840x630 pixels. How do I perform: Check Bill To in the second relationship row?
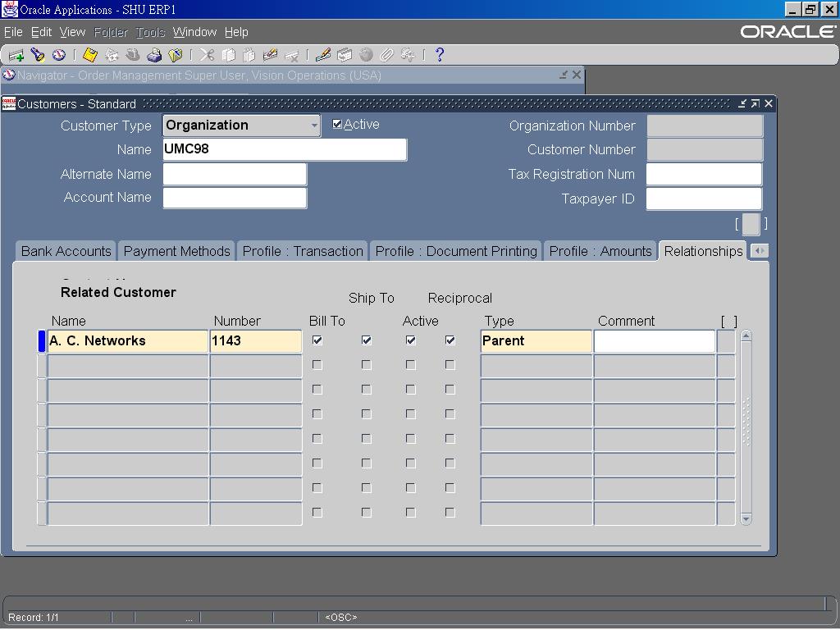[x=317, y=365]
